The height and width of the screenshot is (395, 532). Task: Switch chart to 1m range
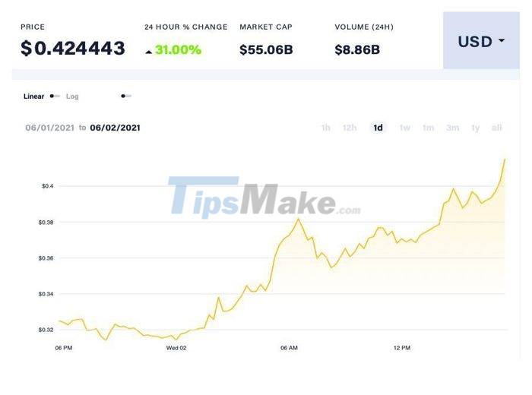[x=429, y=128]
